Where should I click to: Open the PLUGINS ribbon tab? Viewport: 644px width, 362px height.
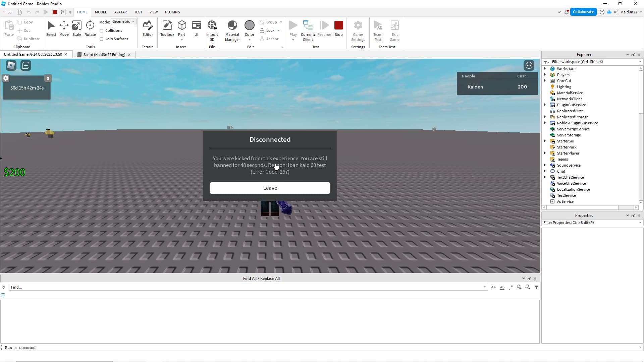pyautogui.click(x=172, y=12)
